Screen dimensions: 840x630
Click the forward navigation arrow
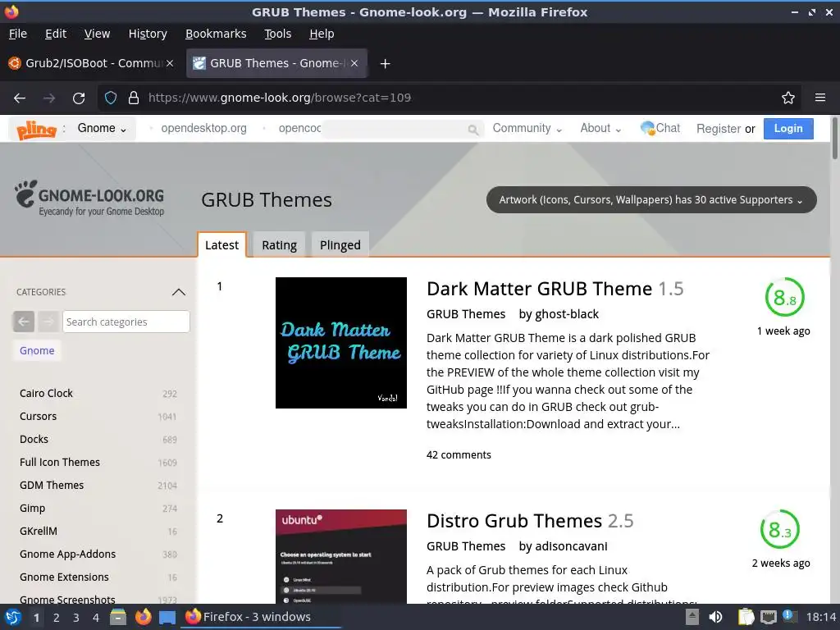(x=49, y=98)
